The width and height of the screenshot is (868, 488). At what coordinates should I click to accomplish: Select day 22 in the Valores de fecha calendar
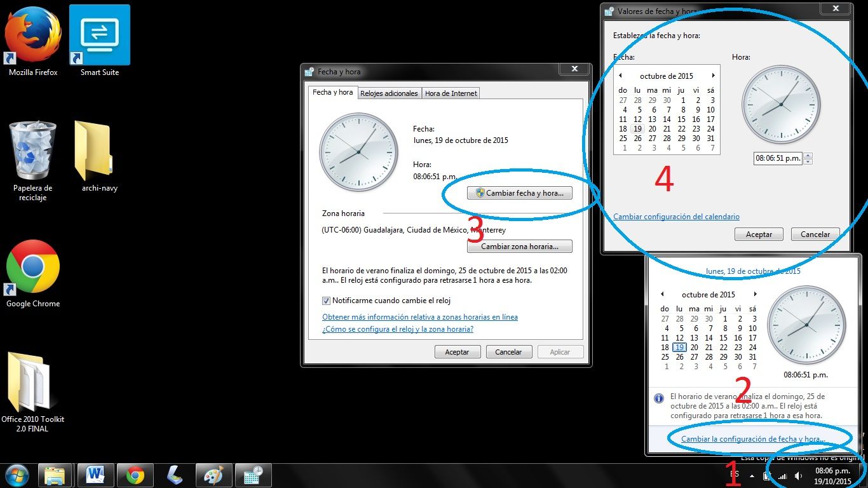[681, 128]
